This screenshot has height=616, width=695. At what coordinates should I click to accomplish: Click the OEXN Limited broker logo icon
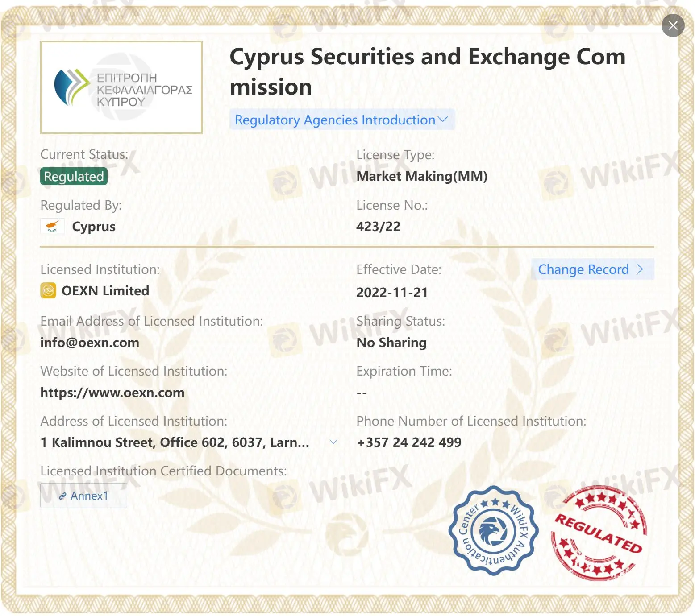click(x=48, y=290)
